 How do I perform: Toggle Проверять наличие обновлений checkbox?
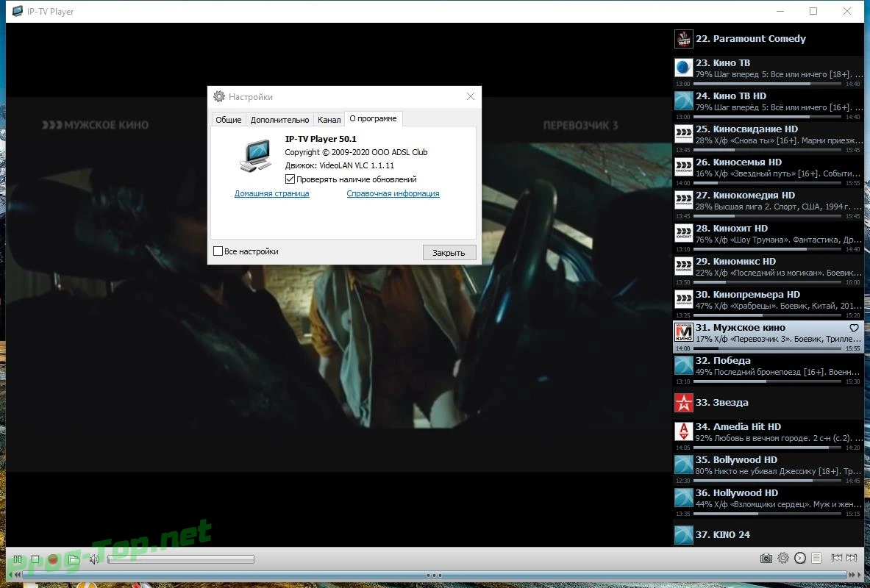[x=290, y=179]
